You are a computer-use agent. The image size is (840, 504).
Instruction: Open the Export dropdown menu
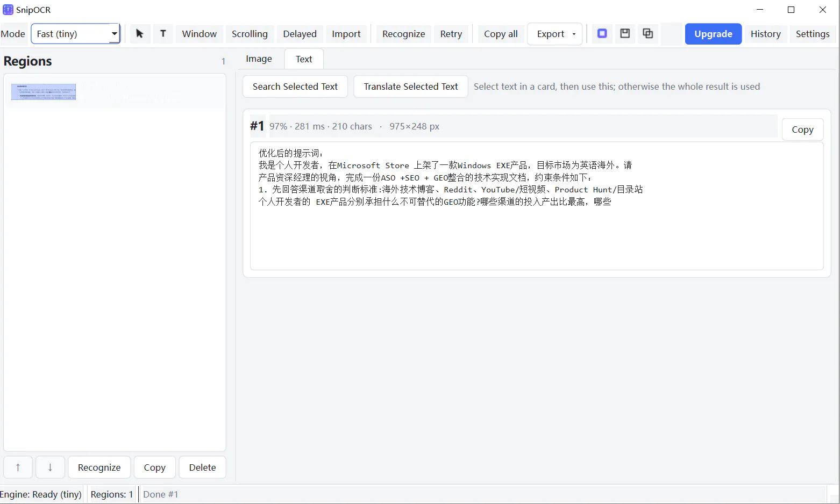(555, 34)
